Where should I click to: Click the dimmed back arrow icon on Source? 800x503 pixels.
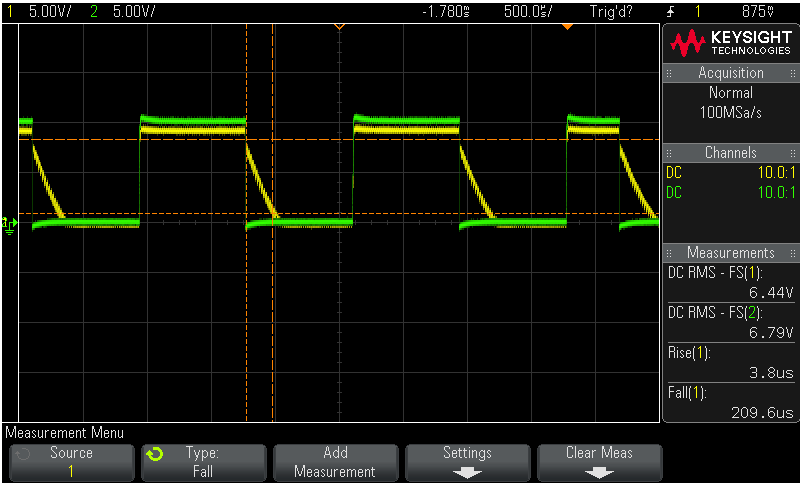[x=23, y=454]
